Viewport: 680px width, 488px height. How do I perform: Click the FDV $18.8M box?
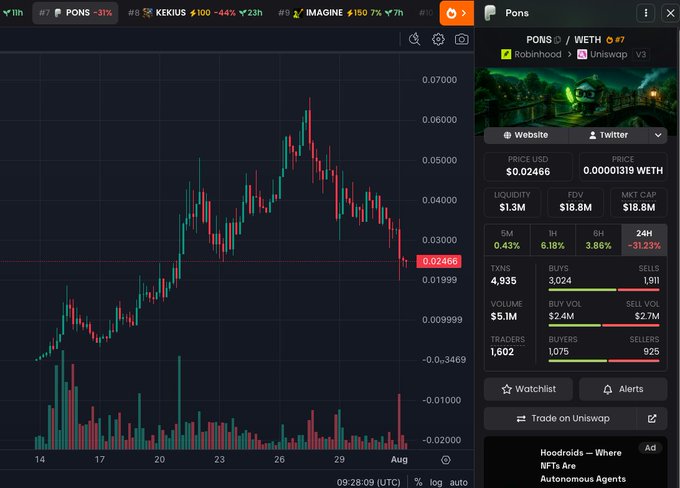click(x=575, y=202)
